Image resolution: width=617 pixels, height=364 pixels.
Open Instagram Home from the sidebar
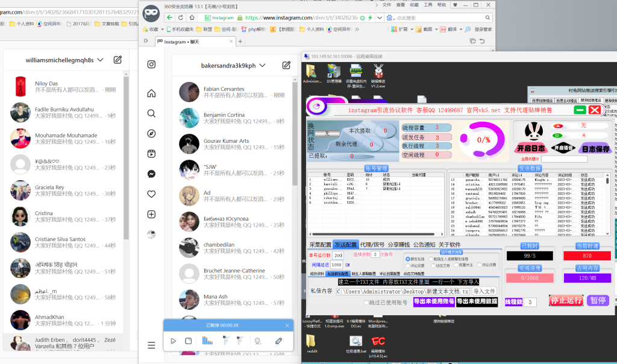coord(152,93)
